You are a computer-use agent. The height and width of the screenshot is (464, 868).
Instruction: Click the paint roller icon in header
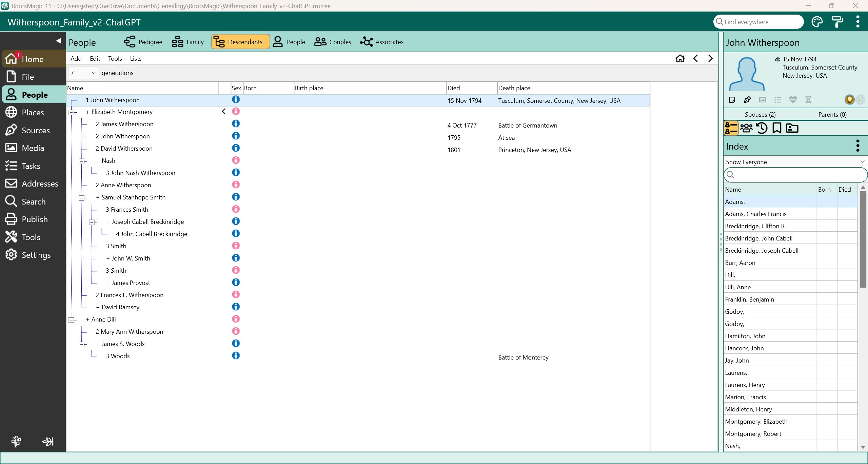(837, 22)
